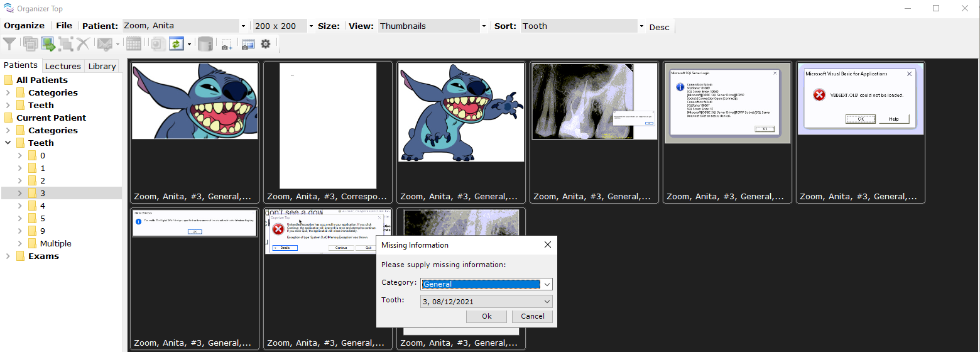Image resolution: width=980 pixels, height=352 pixels.
Task: Open the Category dropdown in dialog
Action: click(x=547, y=284)
